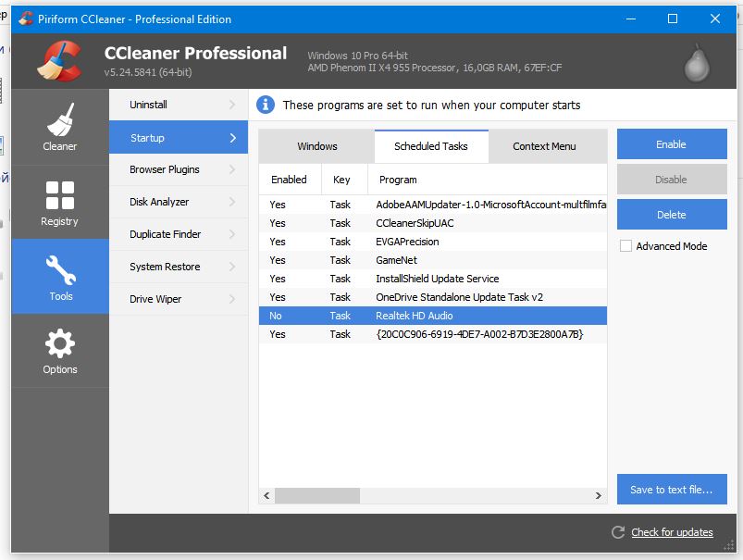The image size is (743, 560).
Task: Open the Options gear section
Action: coord(60,351)
